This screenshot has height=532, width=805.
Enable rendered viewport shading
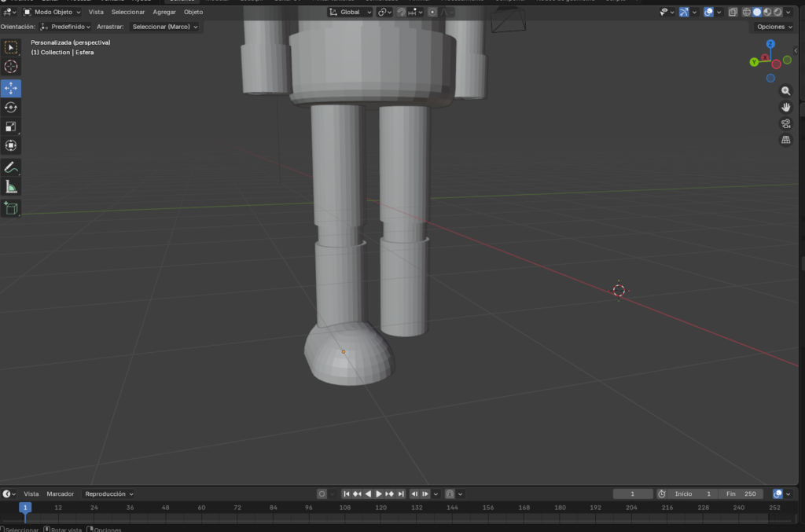tap(776, 12)
